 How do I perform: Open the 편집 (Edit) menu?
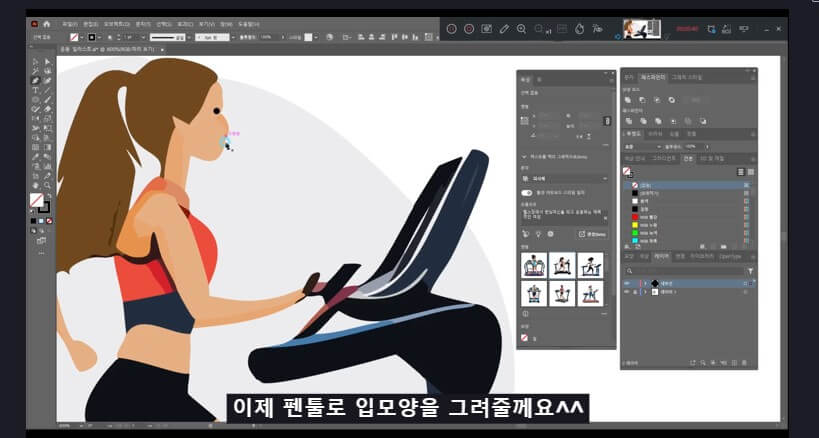tap(90, 24)
